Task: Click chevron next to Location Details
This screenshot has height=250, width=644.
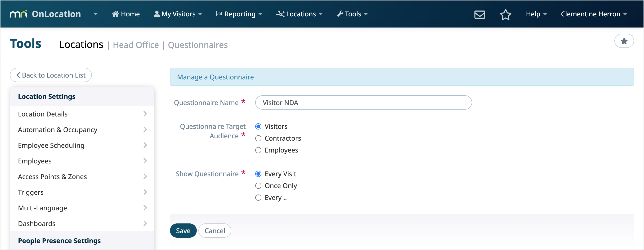Action: click(145, 114)
